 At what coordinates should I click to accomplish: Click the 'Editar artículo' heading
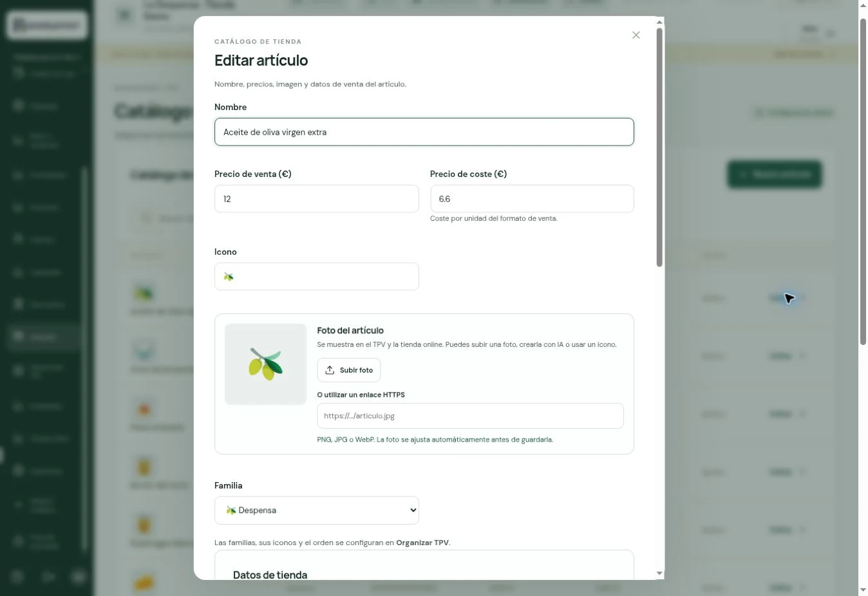[x=261, y=61]
